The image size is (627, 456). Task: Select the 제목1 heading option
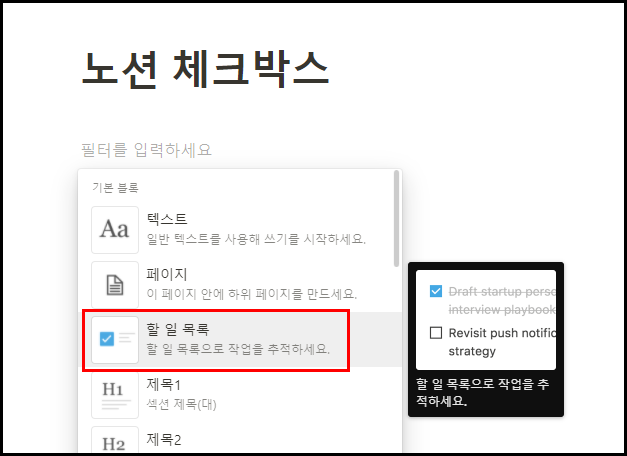pos(240,395)
